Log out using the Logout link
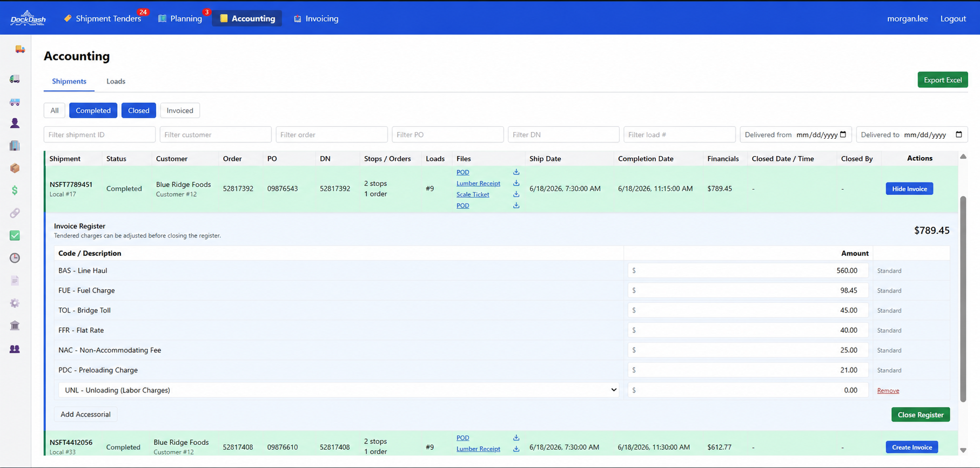Image resolution: width=980 pixels, height=468 pixels. tap(953, 18)
